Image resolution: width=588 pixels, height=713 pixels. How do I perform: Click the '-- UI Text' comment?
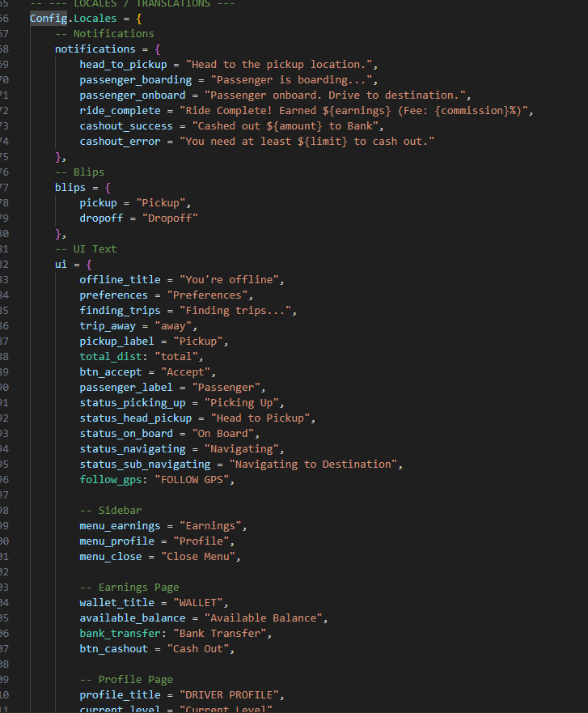click(86, 249)
